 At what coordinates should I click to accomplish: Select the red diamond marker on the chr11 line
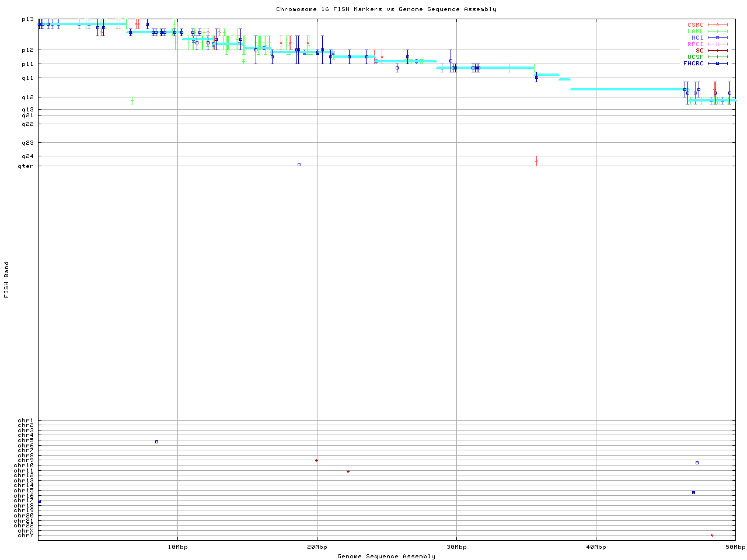pyautogui.click(x=348, y=471)
